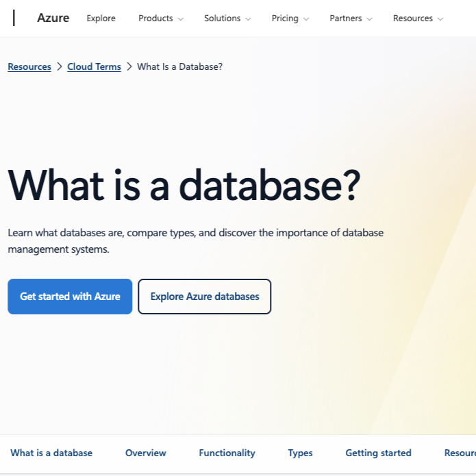The height and width of the screenshot is (476, 476).
Task: Jump to Overview section tab
Action: click(146, 453)
